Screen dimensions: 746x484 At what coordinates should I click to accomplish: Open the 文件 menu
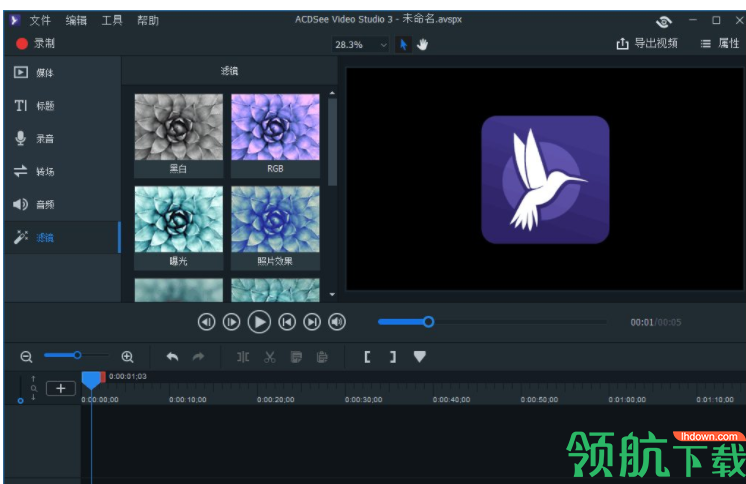tap(40, 20)
